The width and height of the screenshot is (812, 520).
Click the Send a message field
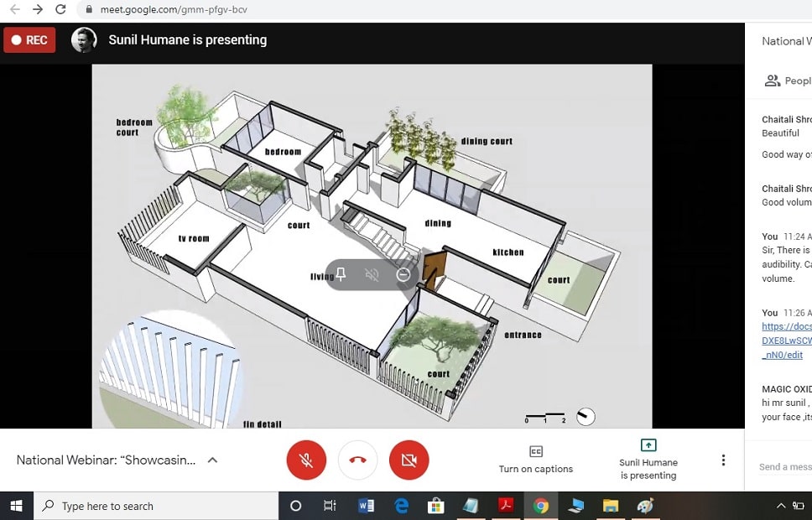click(x=784, y=466)
